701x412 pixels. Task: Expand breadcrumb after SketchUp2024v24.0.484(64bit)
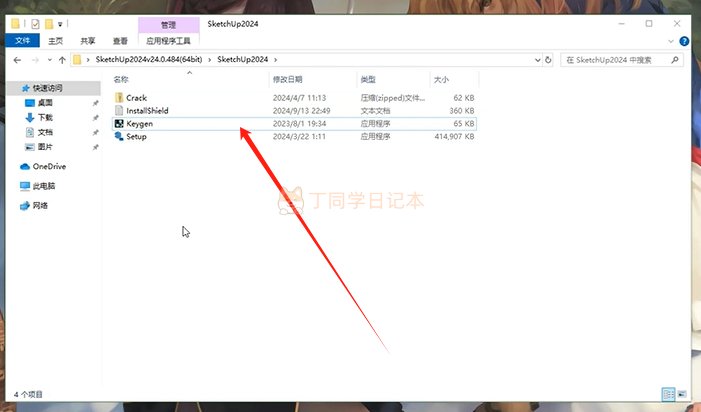tap(209, 59)
